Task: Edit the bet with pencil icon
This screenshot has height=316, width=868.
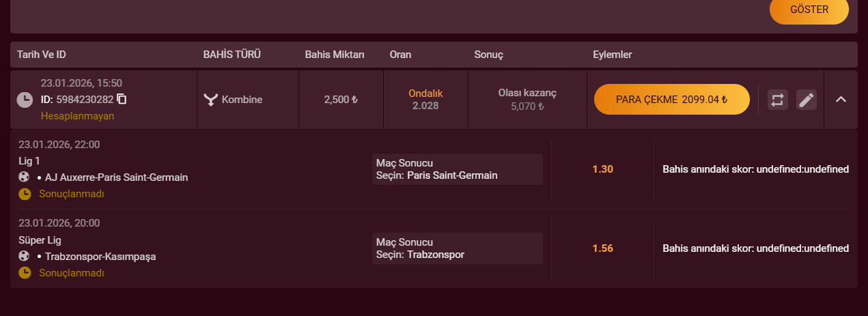Action: pyautogui.click(x=807, y=100)
